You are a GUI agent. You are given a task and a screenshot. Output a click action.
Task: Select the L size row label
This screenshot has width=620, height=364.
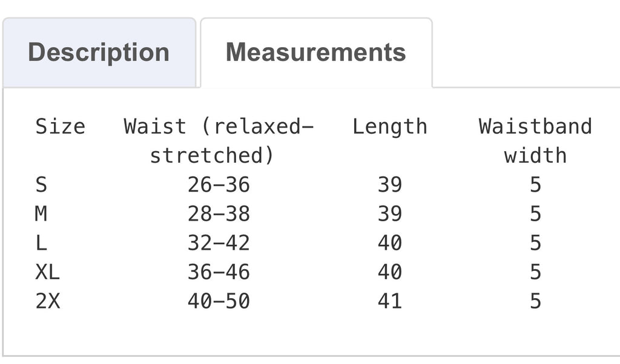coord(41,243)
